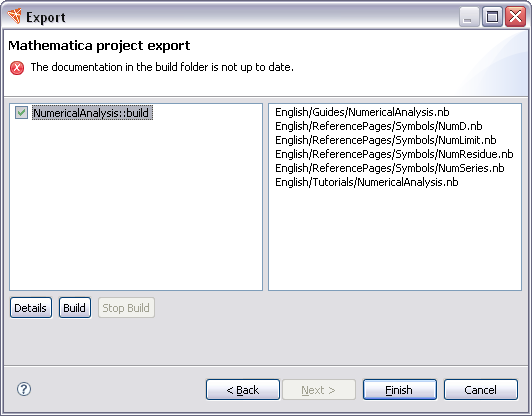Click the help question mark icon
Image resolution: width=532 pixels, height=416 pixels.
(24, 389)
